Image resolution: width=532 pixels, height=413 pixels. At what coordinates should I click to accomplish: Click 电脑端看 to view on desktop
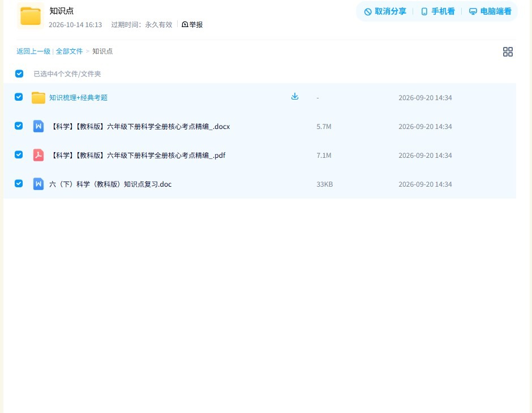[490, 11]
